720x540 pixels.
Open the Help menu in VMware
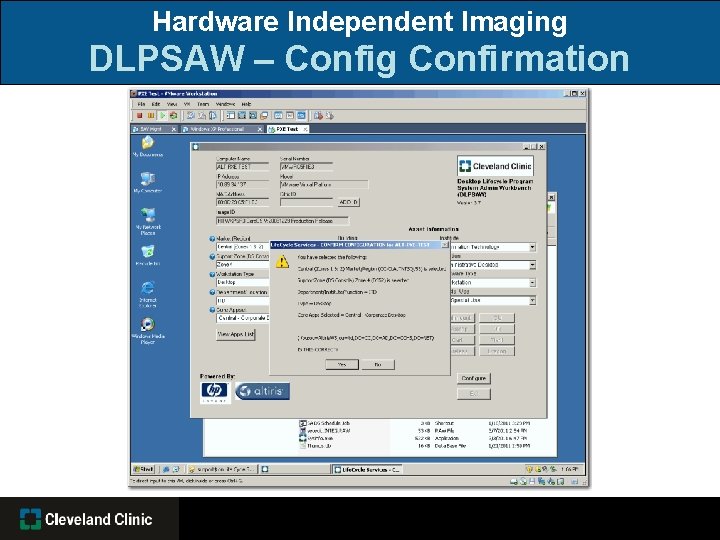tap(247, 104)
